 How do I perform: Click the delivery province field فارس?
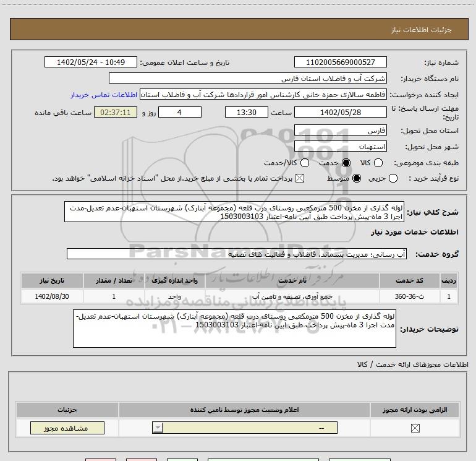click(340, 130)
